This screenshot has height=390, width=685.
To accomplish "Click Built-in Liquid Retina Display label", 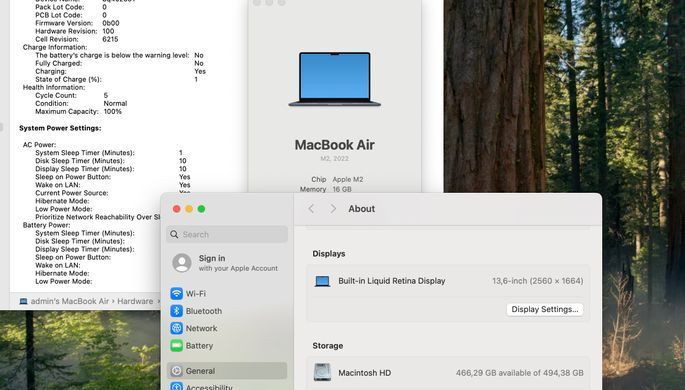I will pos(392,281).
